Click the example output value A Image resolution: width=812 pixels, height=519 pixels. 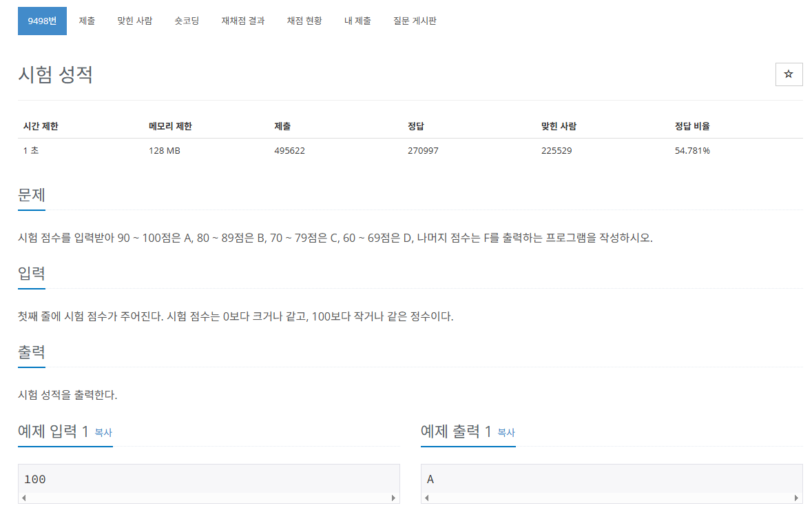(430, 480)
